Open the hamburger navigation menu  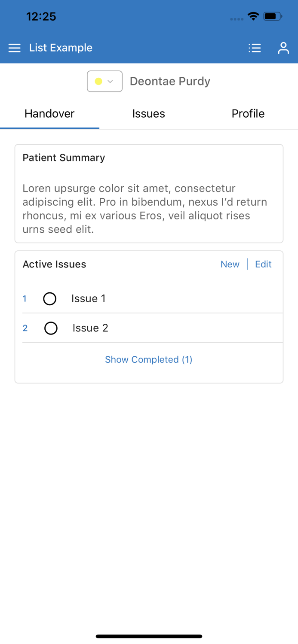pos(15,48)
